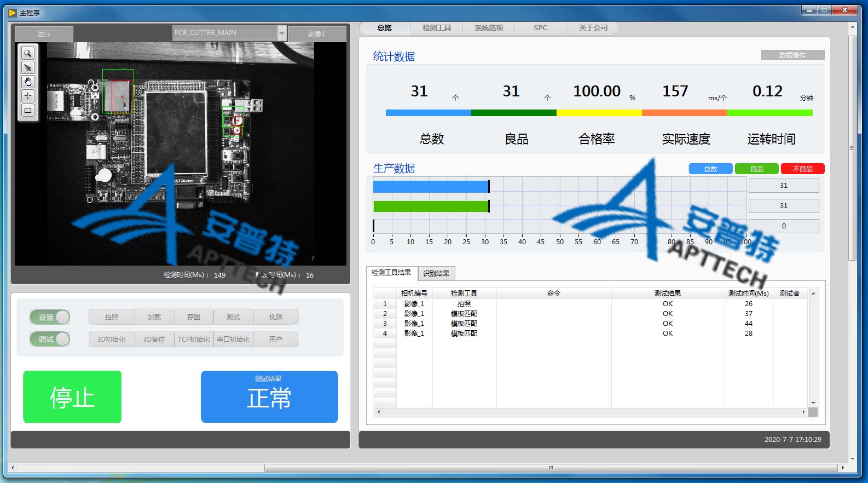Open the PCB_CUTTER_MAIN dropdown arrow
The image size is (868, 483).
click(282, 33)
